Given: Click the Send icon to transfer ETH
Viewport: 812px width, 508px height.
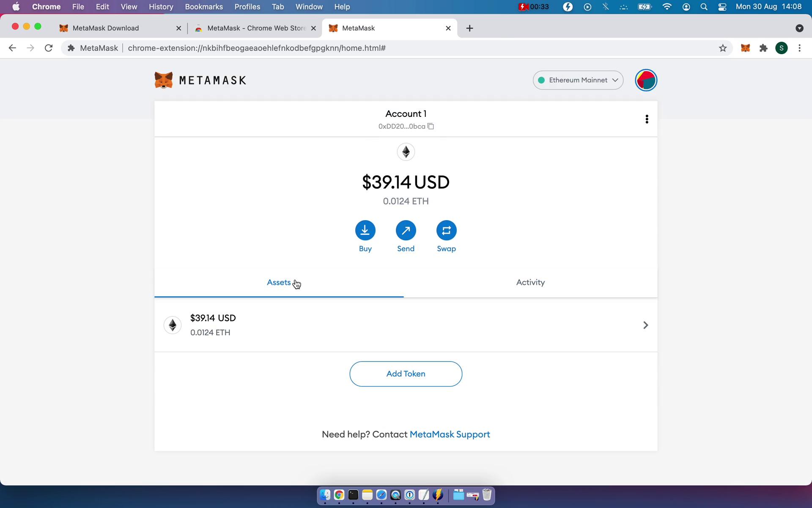Looking at the screenshot, I should click(406, 230).
